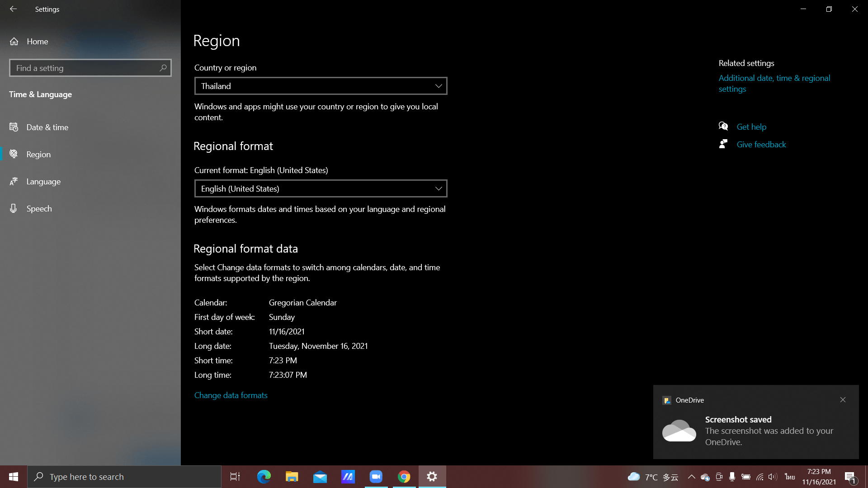The image size is (868, 488).
Task: Open Microsoft Edge from taskbar
Action: click(264, 477)
